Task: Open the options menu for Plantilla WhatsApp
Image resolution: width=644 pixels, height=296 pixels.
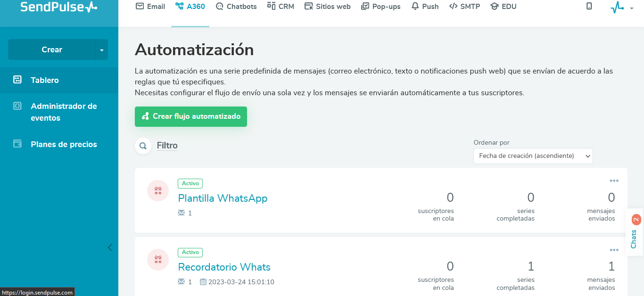Action: [614, 181]
